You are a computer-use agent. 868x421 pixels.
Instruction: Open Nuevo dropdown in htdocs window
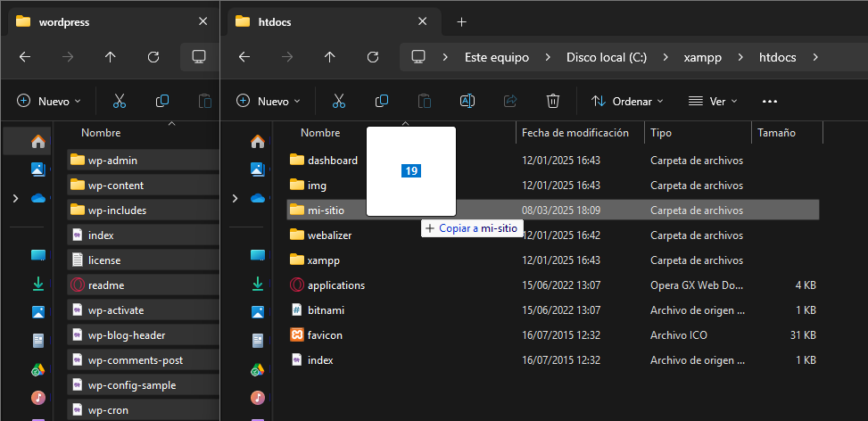coord(269,102)
